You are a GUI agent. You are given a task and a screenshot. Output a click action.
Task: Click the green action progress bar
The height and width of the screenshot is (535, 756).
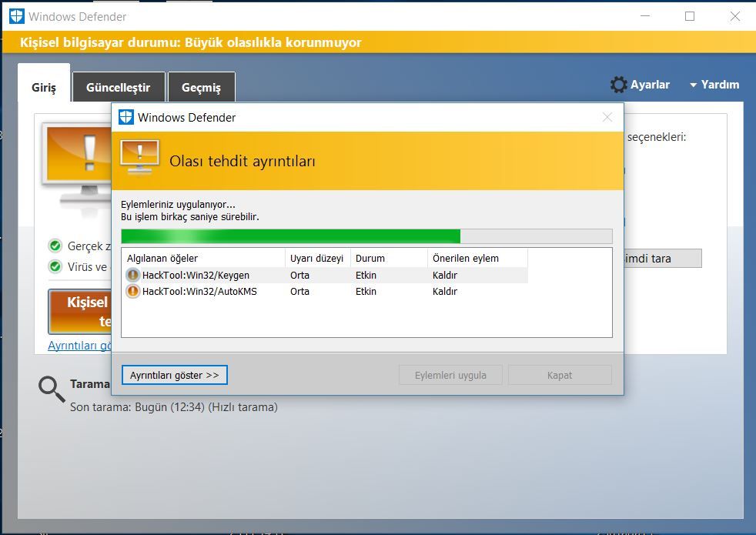(366, 236)
